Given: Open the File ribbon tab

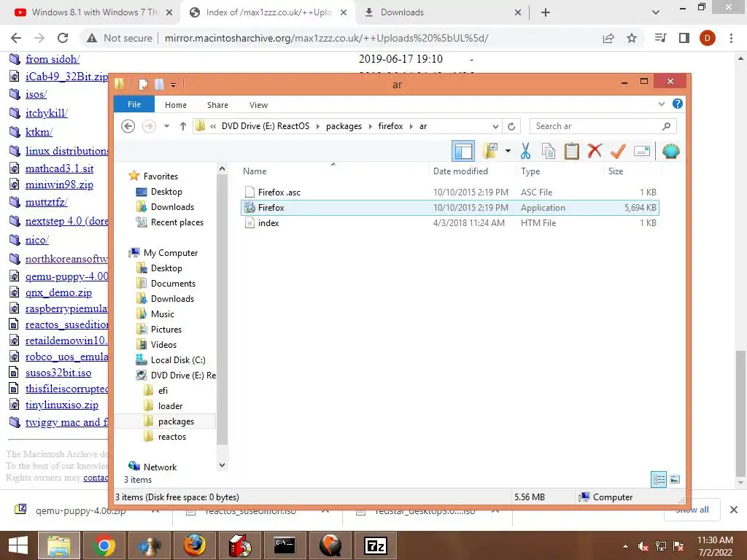Looking at the screenshot, I should (x=134, y=104).
